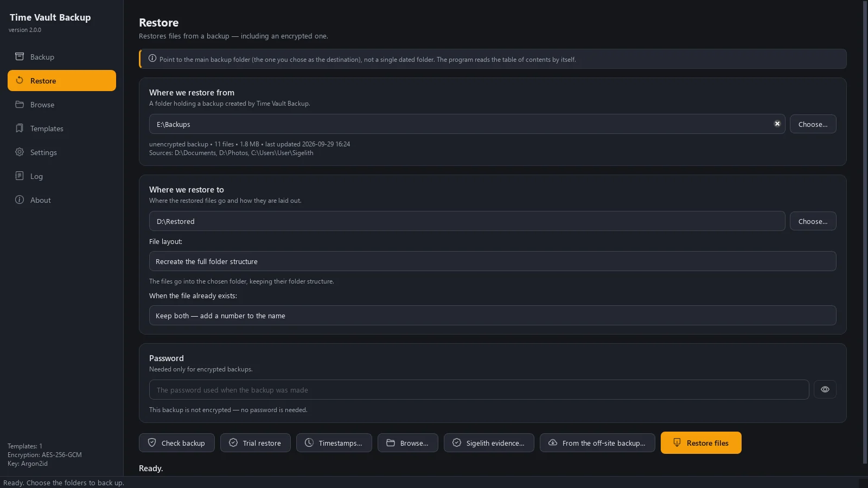868x488 pixels.
Task: Open the Backup section in the sidebar
Action: click(62, 57)
